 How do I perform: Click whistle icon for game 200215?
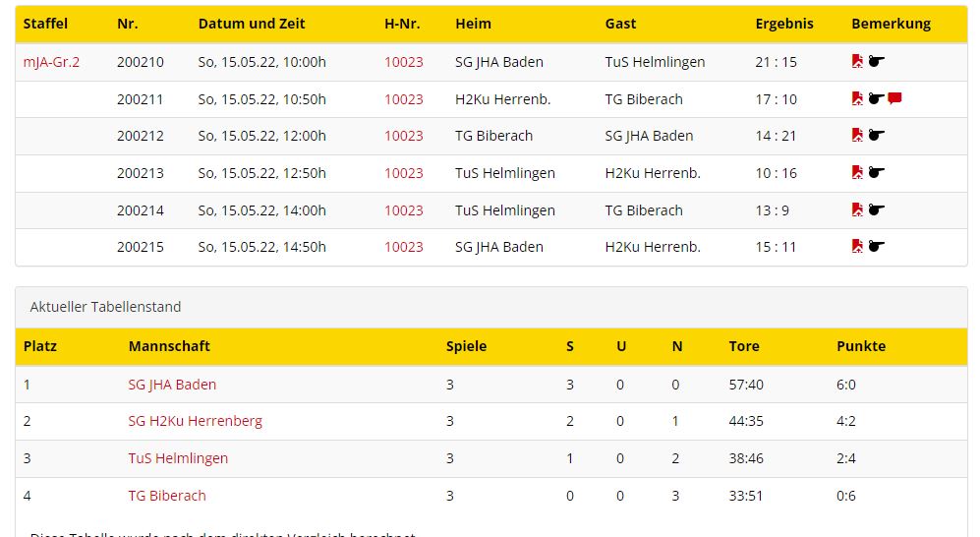(x=876, y=246)
